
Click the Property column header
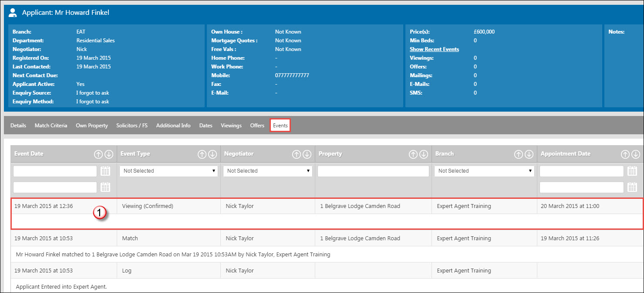(x=330, y=154)
